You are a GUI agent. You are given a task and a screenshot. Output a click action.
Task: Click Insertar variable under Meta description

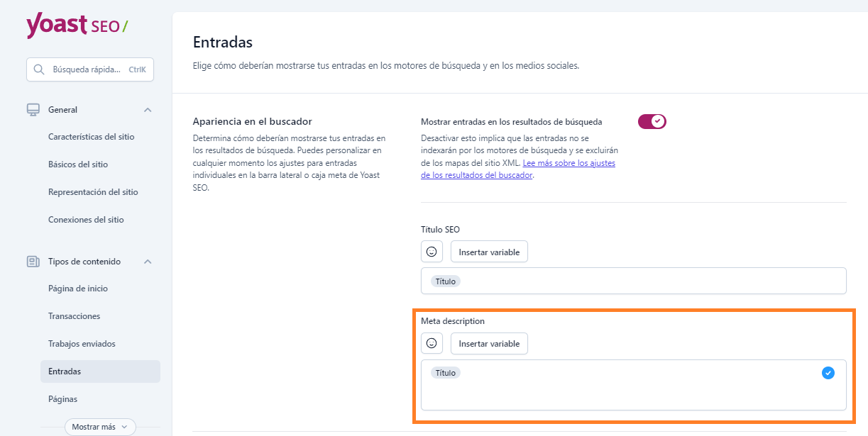coord(489,343)
